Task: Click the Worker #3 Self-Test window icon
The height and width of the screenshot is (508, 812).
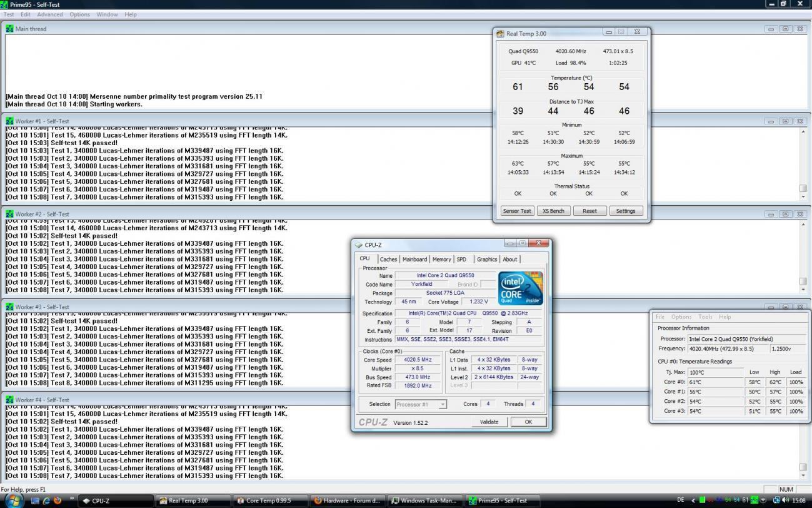Action: (9, 307)
